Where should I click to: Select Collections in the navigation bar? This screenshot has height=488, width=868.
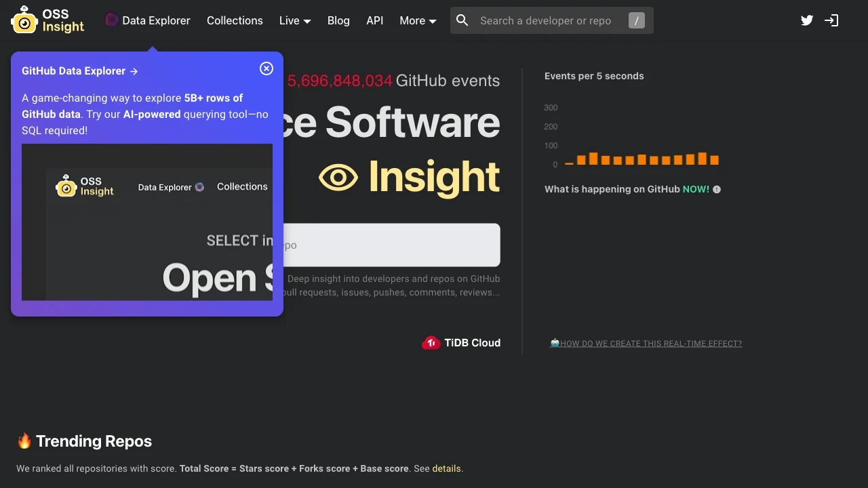pos(235,20)
